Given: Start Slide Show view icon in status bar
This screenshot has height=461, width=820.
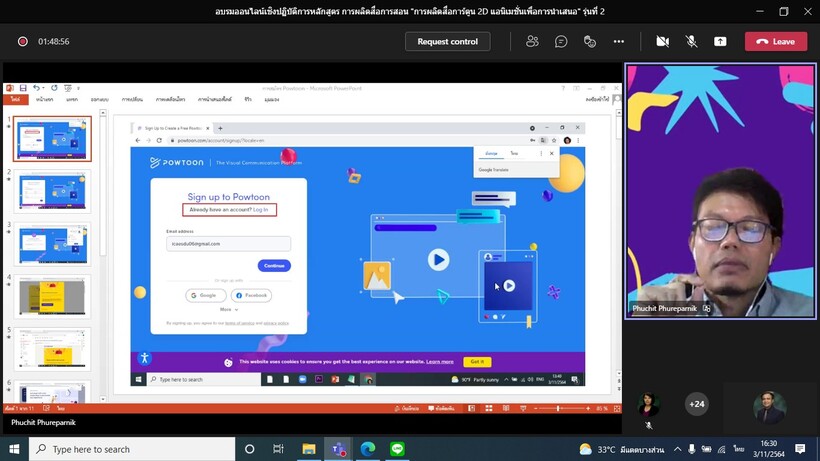Looking at the screenshot, I should pyautogui.click(x=523, y=408).
